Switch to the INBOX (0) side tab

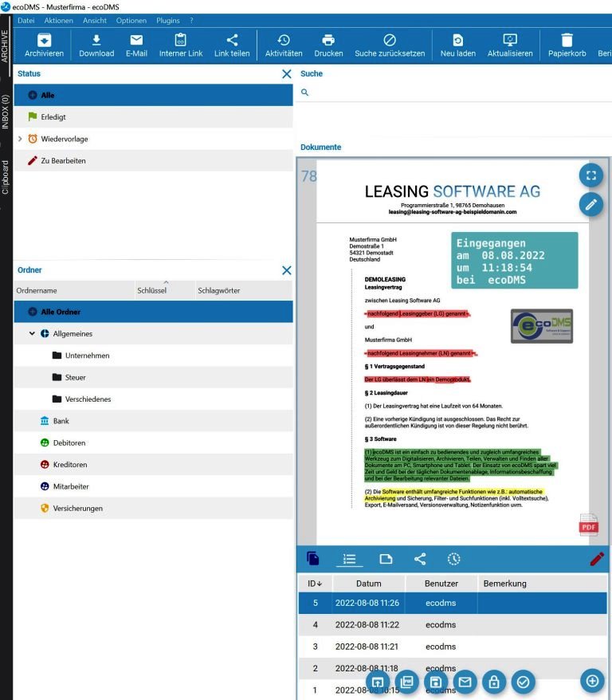click(x=5, y=112)
